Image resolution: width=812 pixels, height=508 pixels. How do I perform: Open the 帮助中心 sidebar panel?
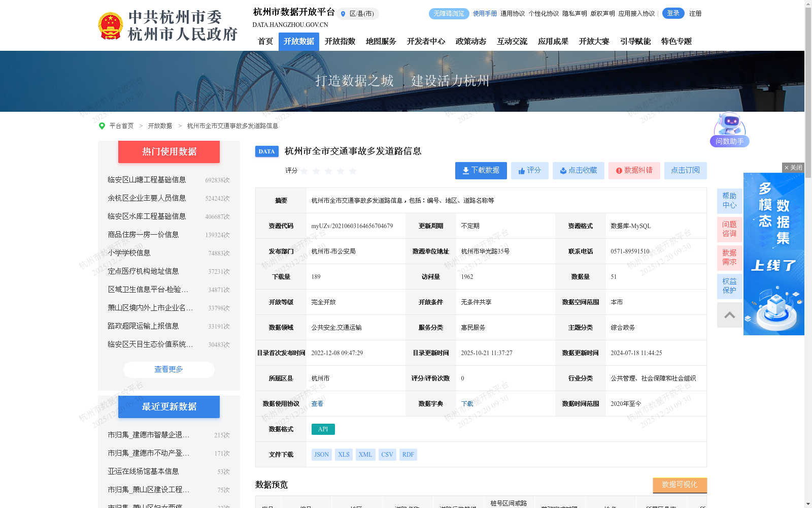coord(729,200)
